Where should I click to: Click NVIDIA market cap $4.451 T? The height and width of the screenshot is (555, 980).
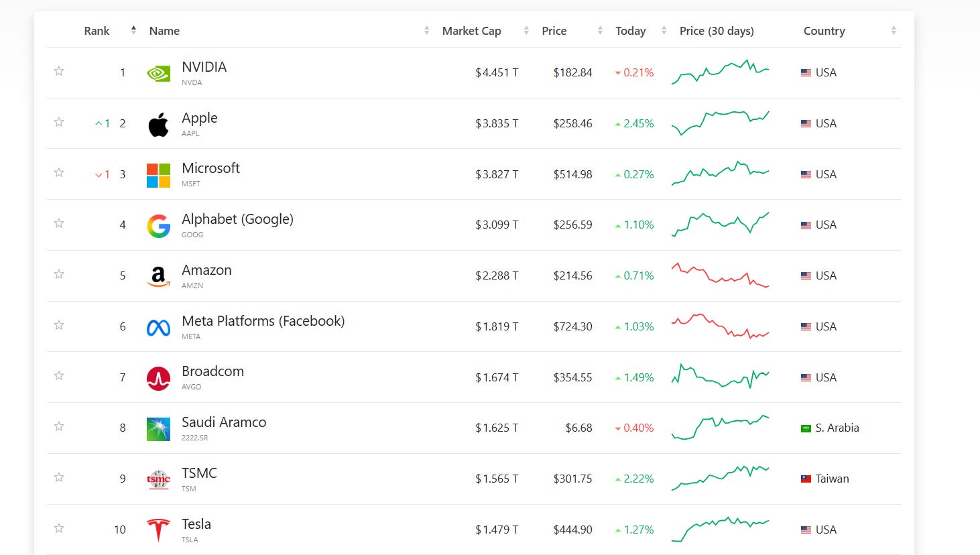497,72
